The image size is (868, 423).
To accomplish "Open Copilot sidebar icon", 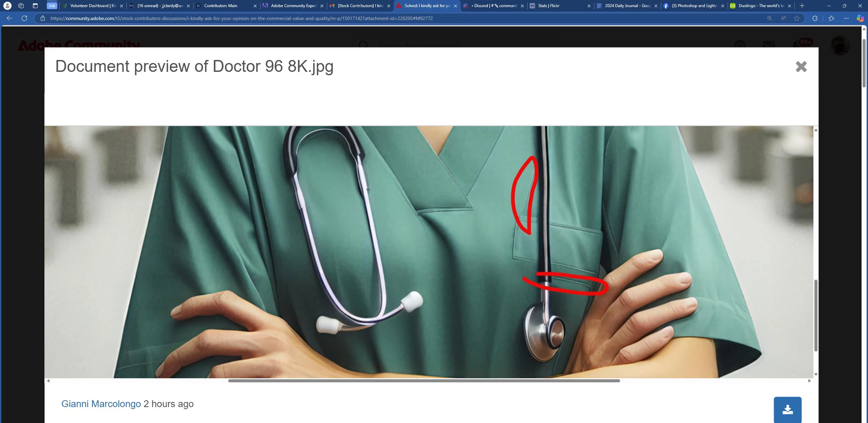I will pyautogui.click(x=860, y=18).
